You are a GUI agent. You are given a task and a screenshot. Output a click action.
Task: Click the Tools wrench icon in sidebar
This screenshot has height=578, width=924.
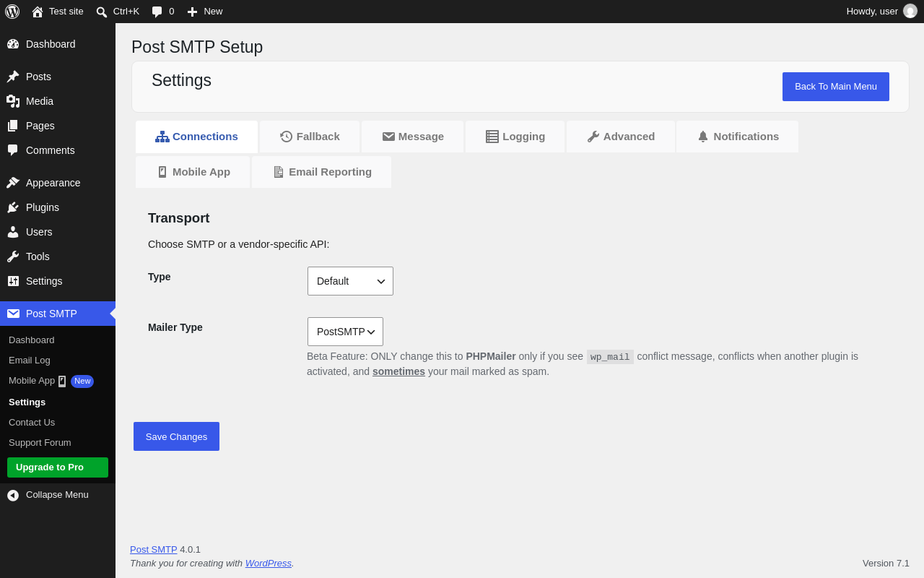pyautogui.click(x=13, y=256)
